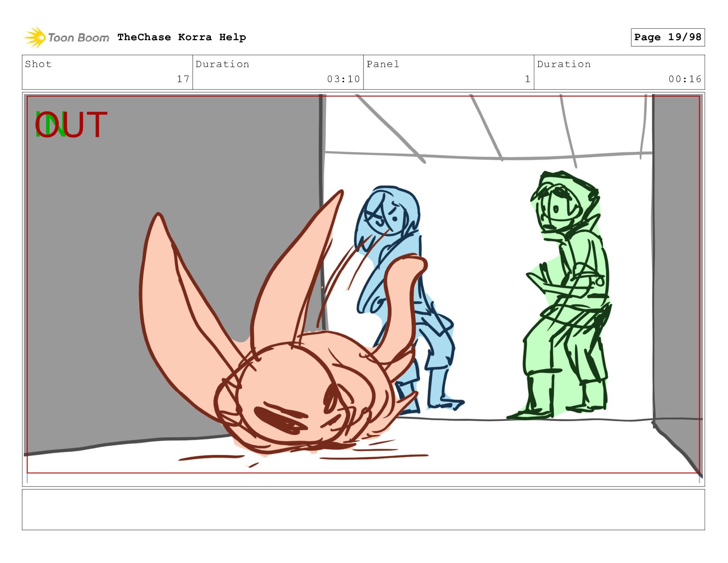Viewport: 728px width, 563px height.
Task: Select the shot number '17'
Action: tap(183, 79)
